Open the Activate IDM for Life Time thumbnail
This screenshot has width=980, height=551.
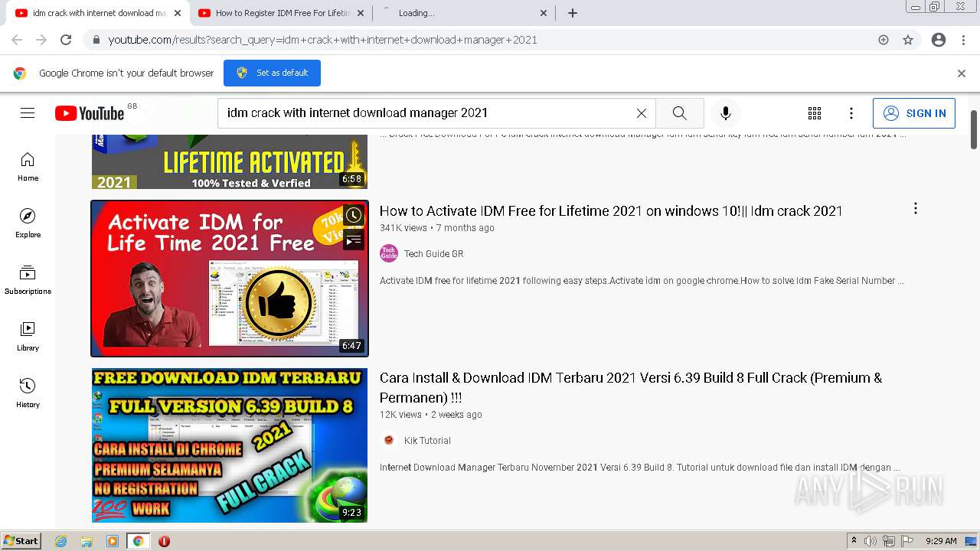point(230,279)
